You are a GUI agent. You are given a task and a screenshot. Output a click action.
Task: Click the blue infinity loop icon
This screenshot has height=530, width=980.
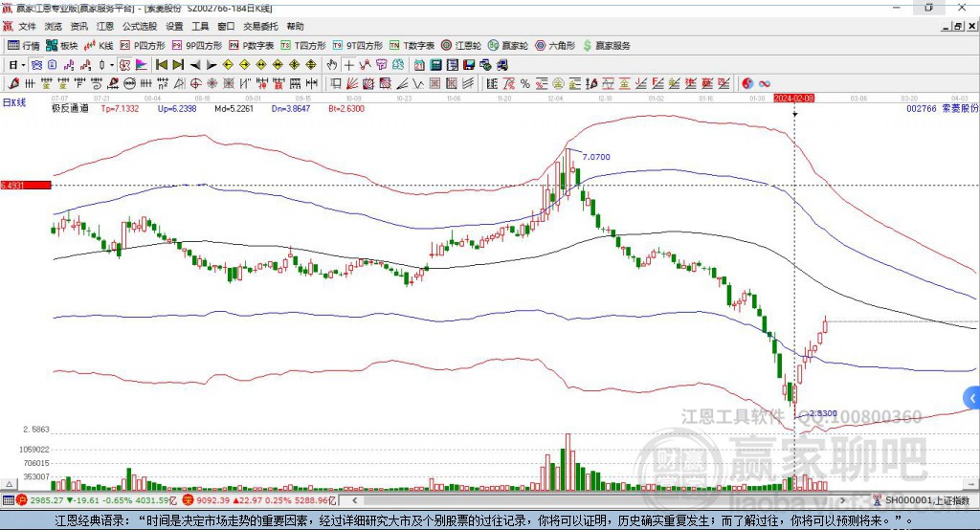click(765, 83)
